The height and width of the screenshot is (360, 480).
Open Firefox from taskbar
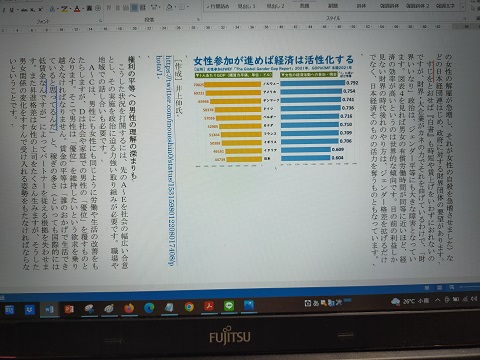point(129,308)
